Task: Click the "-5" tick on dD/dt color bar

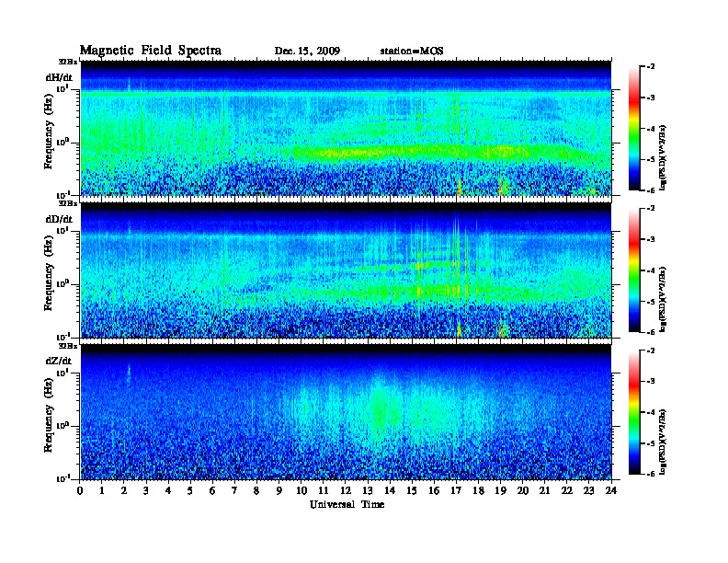Action: click(x=651, y=302)
